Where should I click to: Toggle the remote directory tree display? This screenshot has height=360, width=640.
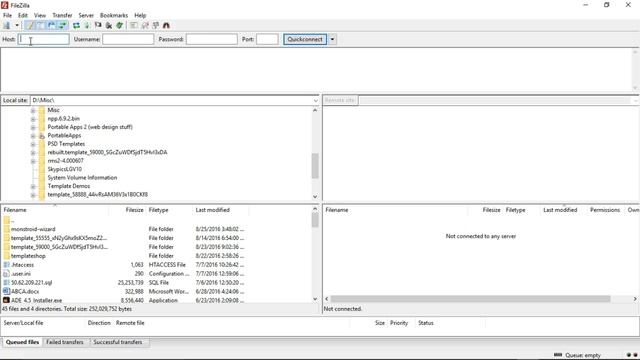pyautogui.click(x=52, y=25)
